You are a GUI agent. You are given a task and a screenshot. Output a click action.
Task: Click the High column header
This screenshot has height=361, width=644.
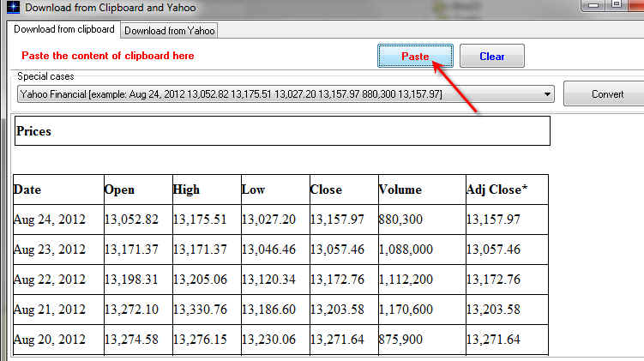tap(205, 190)
